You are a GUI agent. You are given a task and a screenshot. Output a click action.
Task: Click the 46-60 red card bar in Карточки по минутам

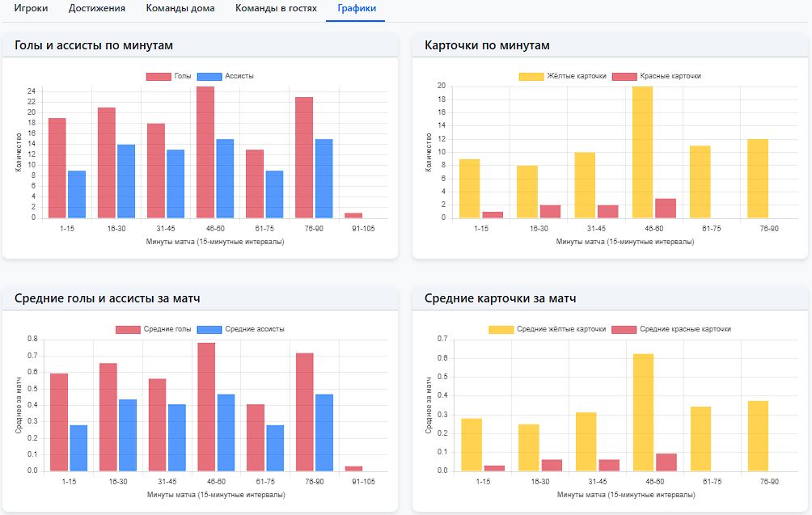pyautogui.click(x=665, y=208)
